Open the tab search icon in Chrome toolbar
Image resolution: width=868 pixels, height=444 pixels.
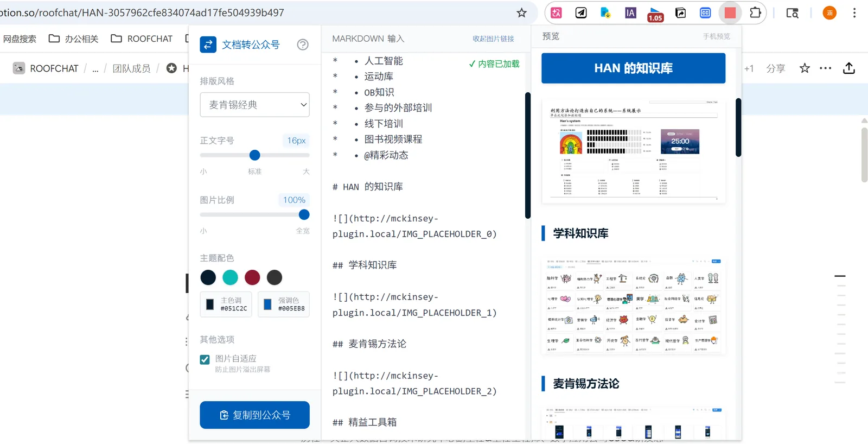click(792, 12)
